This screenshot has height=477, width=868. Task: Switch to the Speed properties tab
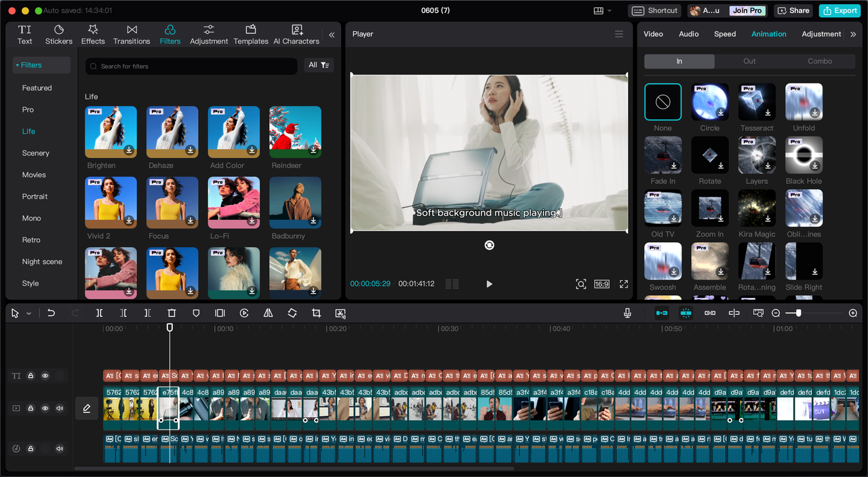[x=725, y=34]
